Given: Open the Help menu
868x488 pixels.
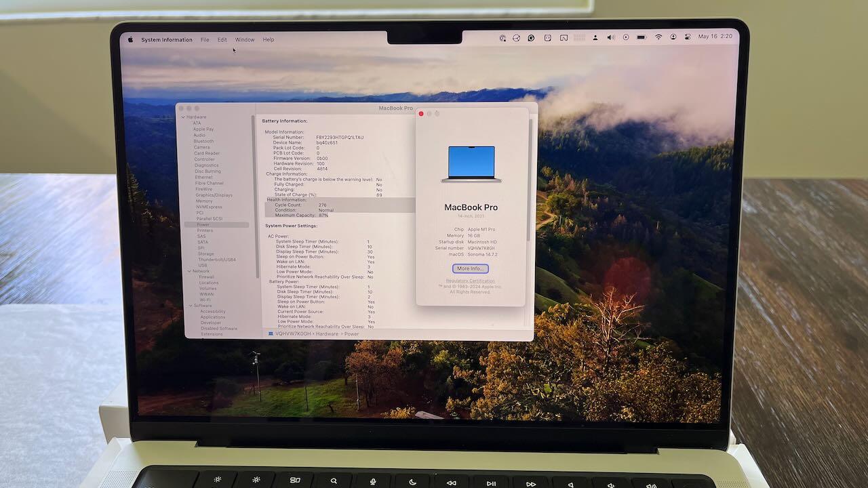Looking at the screenshot, I should click(269, 40).
